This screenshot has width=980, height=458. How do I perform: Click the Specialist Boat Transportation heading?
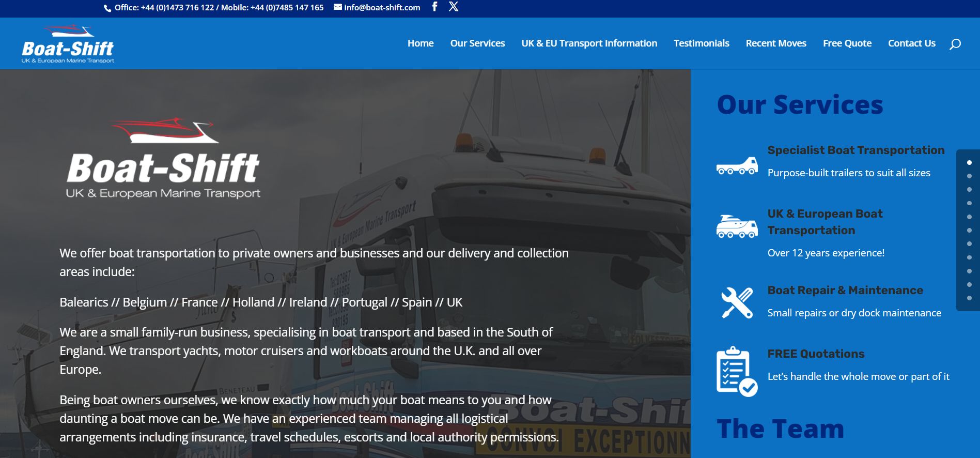[x=856, y=150]
